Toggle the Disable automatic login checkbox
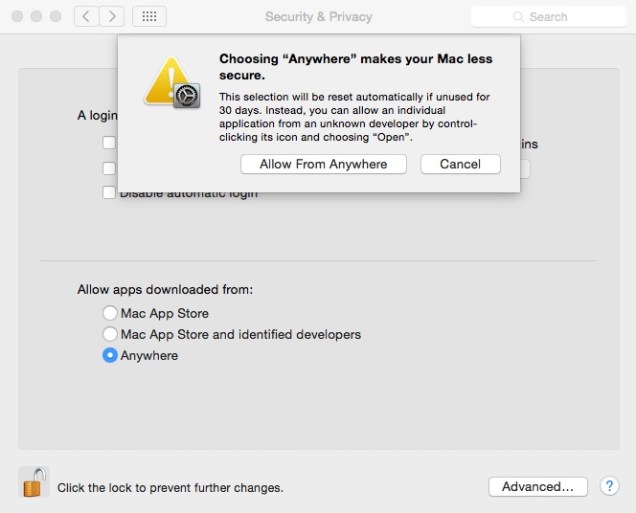 click(x=109, y=192)
